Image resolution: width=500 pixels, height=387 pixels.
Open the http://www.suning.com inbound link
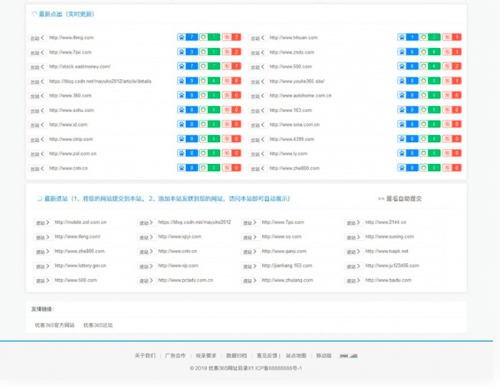coord(390,237)
